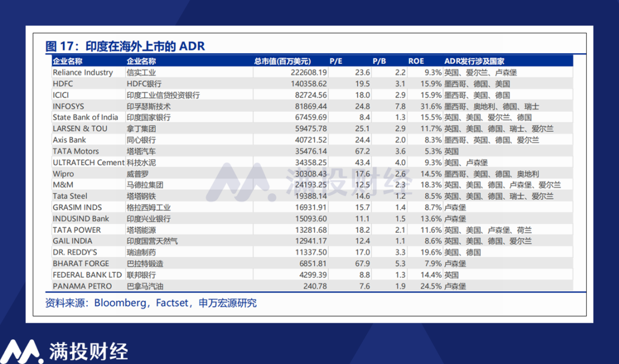Image resolution: width=619 pixels, height=364 pixels.
Task: Click the market value 67459.69
Action: pyautogui.click(x=311, y=118)
